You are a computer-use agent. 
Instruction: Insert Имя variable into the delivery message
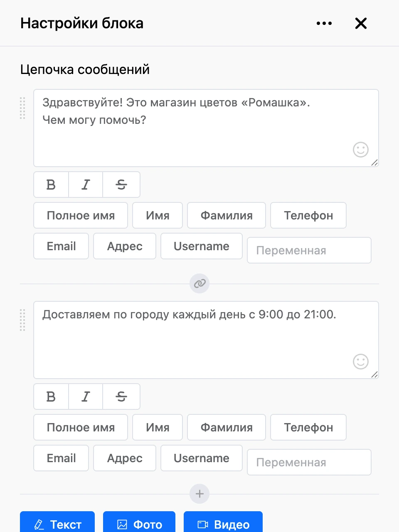158,427
